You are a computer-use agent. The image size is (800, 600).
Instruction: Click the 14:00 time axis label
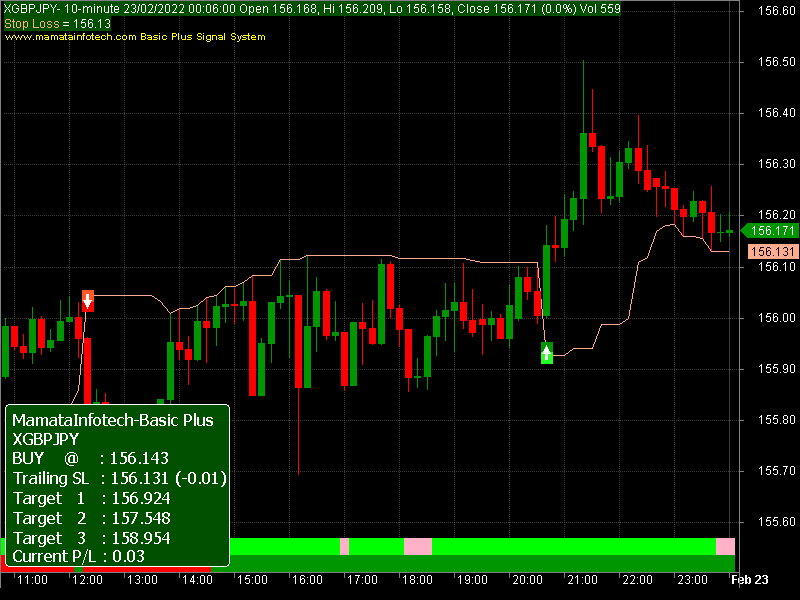tap(197, 580)
